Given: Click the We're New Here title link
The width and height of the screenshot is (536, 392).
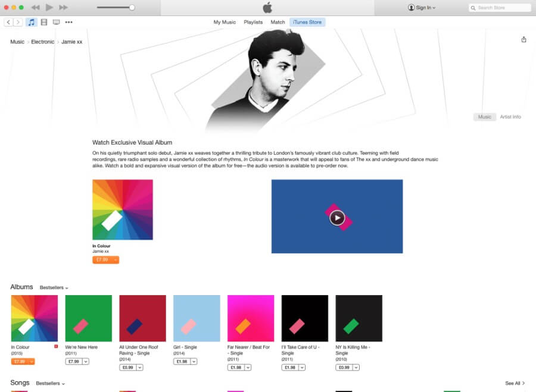Looking at the screenshot, I should click(82, 347).
